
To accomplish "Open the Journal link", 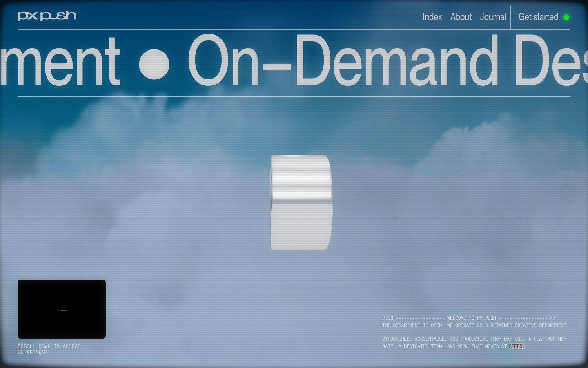I will point(493,17).
